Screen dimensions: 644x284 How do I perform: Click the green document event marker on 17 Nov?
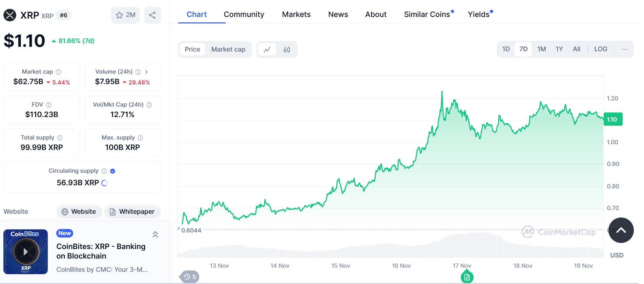(x=467, y=277)
